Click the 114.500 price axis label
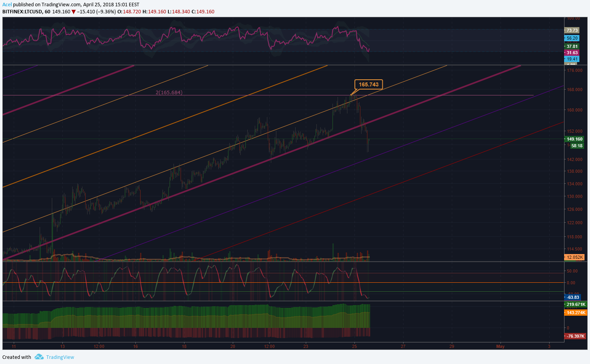 pos(575,249)
